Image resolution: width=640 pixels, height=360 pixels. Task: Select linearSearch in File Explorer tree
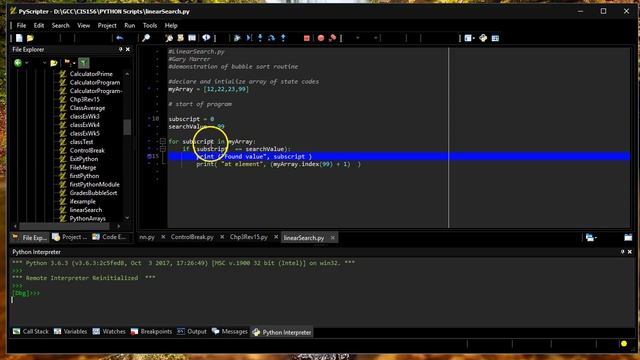point(86,210)
